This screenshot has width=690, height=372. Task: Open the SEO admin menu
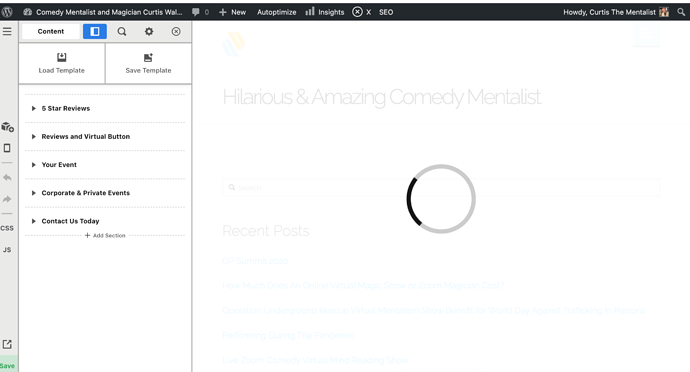(386, 12)
